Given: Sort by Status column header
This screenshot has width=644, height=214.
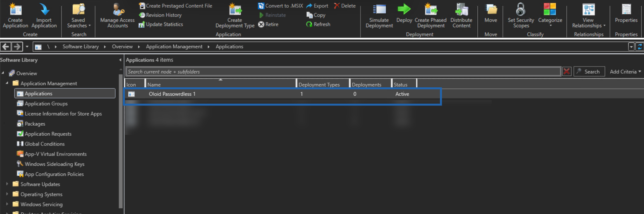Looking at the screenshot, I should tap(404, 84).
